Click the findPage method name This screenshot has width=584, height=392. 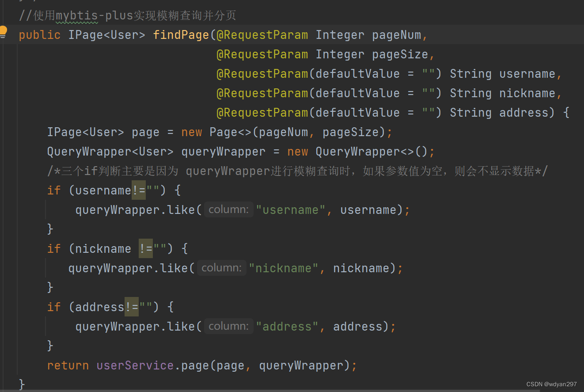click(181, 35)
